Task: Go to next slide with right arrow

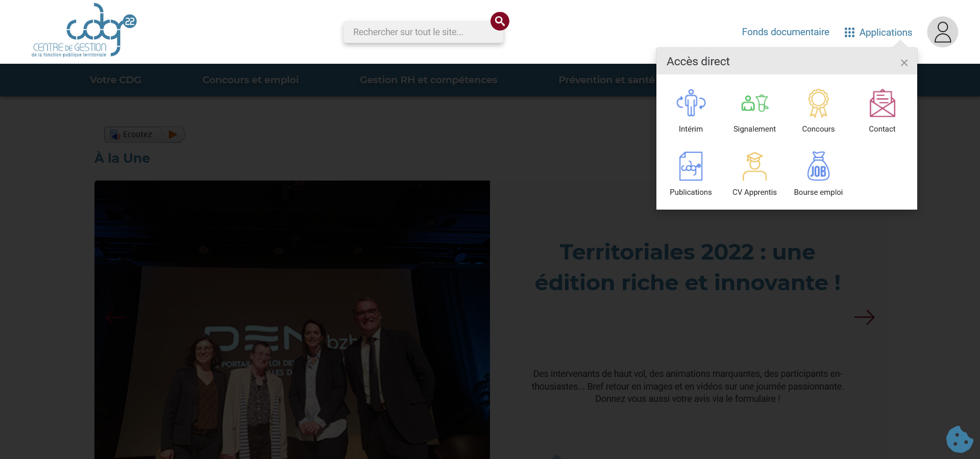Action: tap(864, 317)
